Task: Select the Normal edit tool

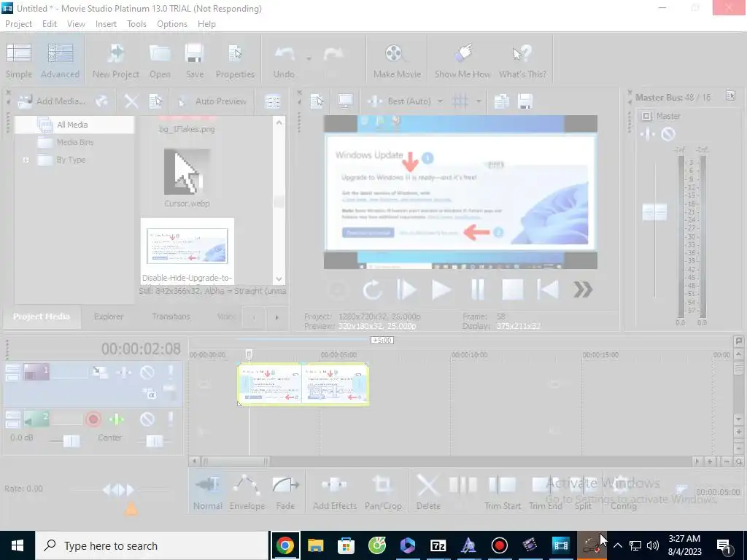Action: click(208, 493)
